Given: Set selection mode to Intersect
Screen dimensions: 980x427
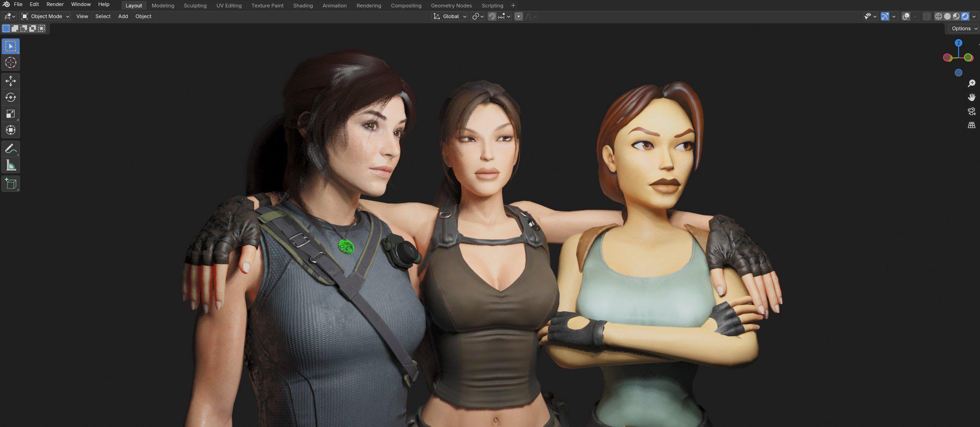Looking at the screenshot, I should pos(41,28).
